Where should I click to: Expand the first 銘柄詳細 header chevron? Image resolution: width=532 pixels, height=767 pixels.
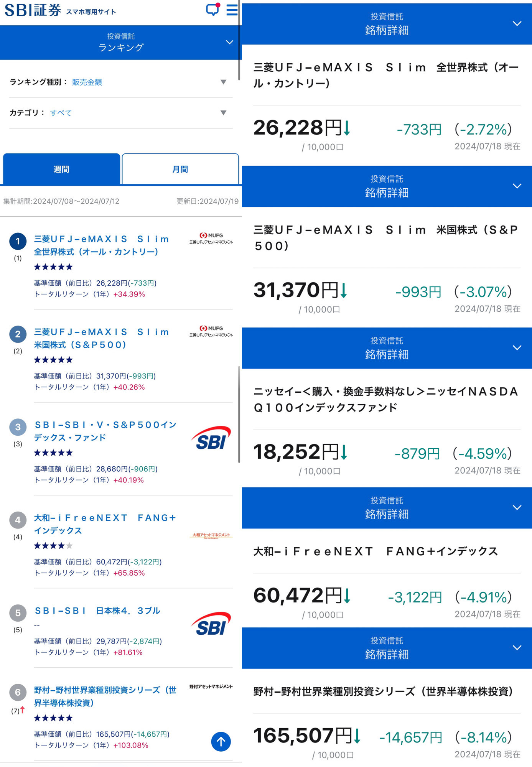pos(517,24)
